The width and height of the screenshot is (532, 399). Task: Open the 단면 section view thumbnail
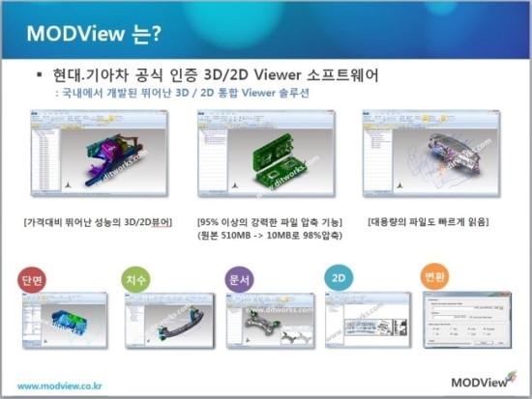(65, 321)
